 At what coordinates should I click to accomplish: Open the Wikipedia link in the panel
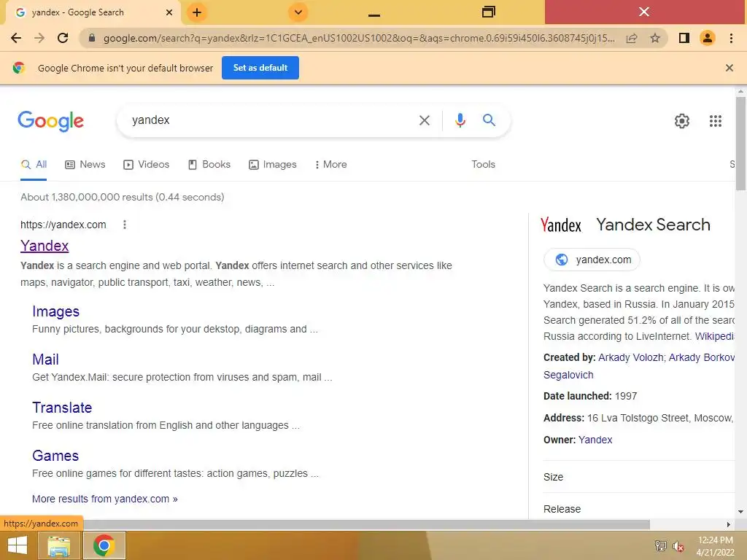point(714,336)
